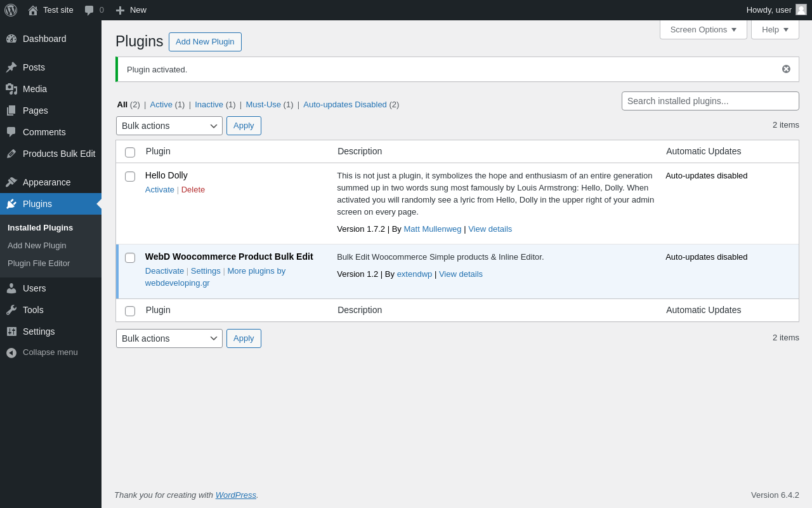Open the comments bubble icon in admin bar

pyautogui.click(x=89, y=10)
